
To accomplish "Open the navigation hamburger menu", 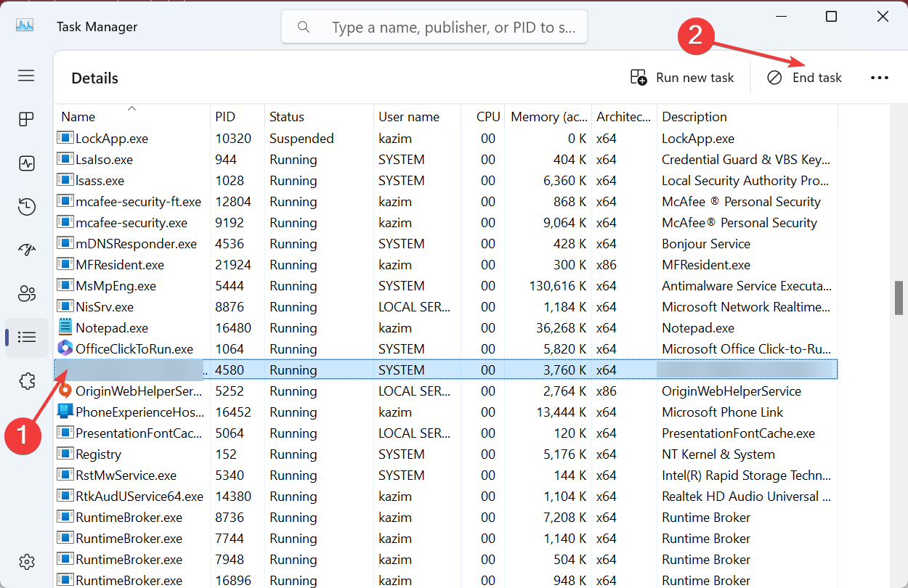I will click(x=27, y=75).
